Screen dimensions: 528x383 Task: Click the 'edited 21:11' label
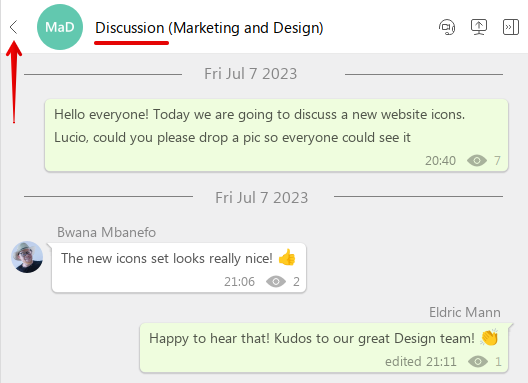[421, 361]
